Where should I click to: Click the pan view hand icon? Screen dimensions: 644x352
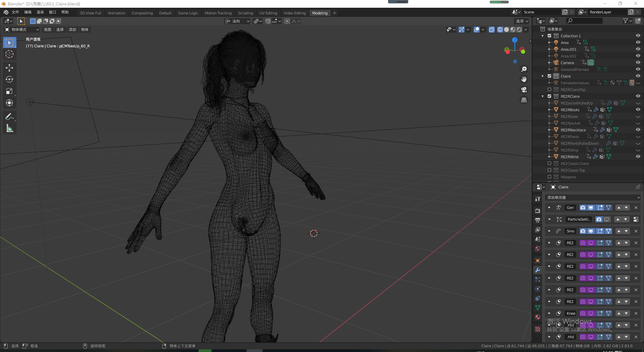[524, 79]
